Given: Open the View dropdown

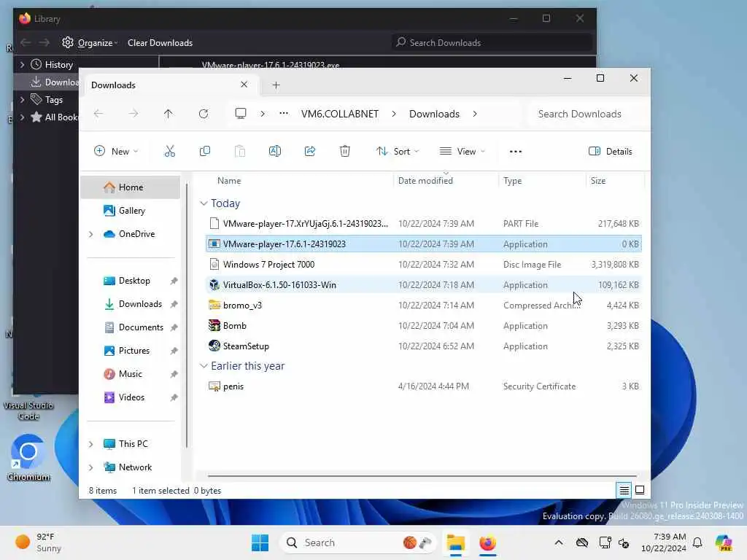Looking at the screenshot, I should [x=462, y=152].
